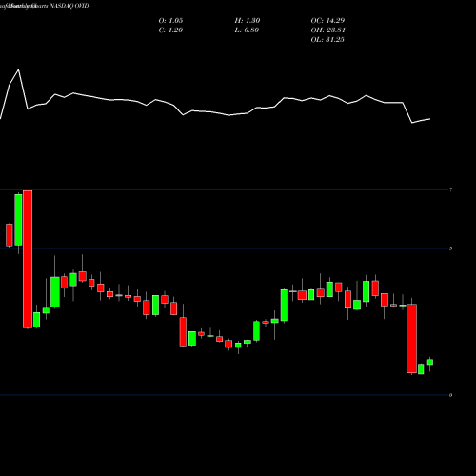The image size is (476, 476).
Task: Click the price axis label '0'
Action: tap(451, 395)
